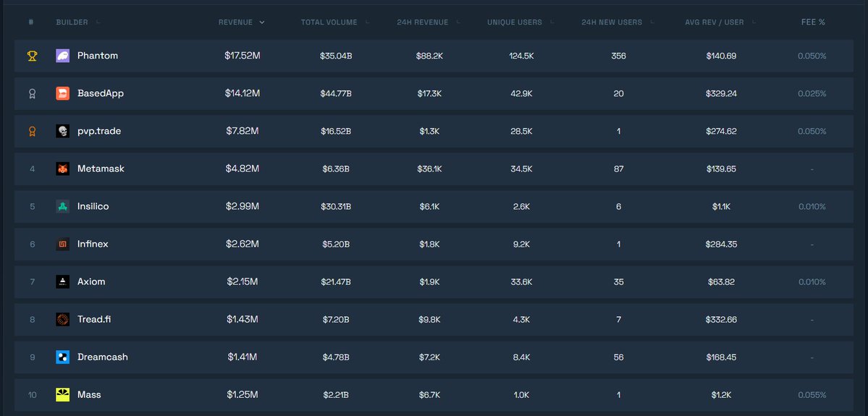The image size is (868, 416).
Task: Click unique users 8.4K for Dreamcash
Action: click(x=521, y=357)
